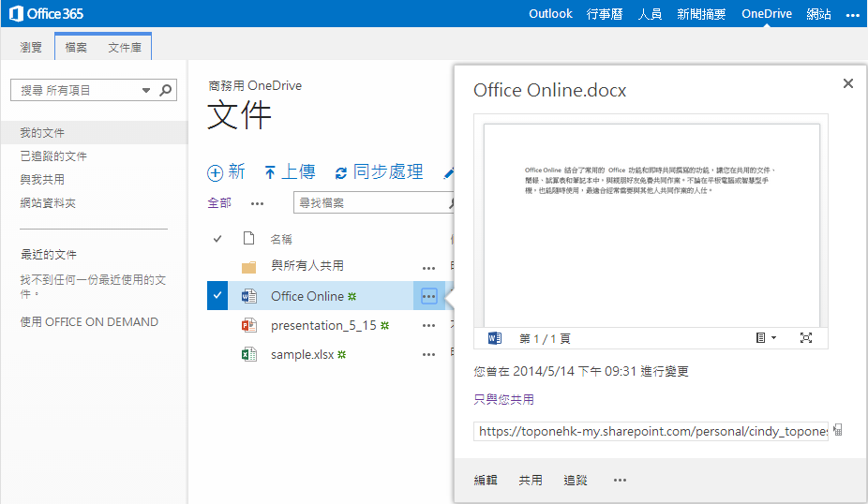This screenshot has width=868, height=504.
Task: Toggle the select-all checkmark in the header
Action: pos(217,239)
